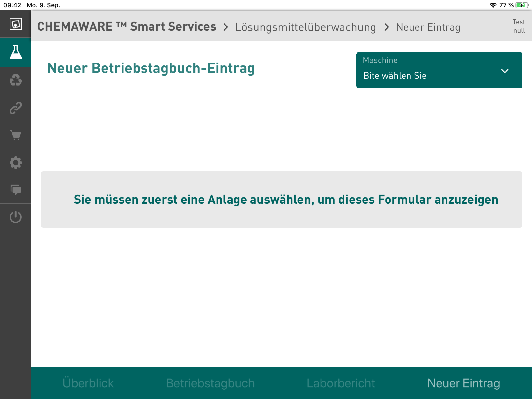The width and height of the screenshot is (532, 399).
Task: Open Lösungsmittelüberwachung breadcrumb link
Action: pyautogui.click(x=306, y=27)
